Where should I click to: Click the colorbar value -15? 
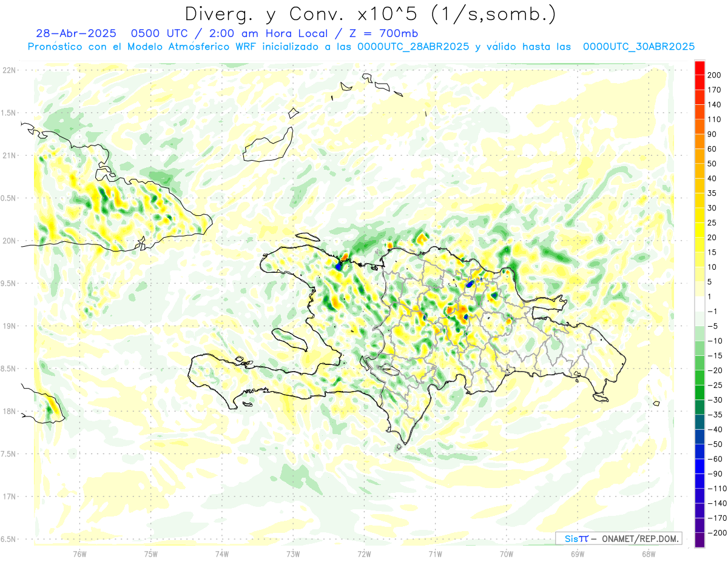pos(715,356)
